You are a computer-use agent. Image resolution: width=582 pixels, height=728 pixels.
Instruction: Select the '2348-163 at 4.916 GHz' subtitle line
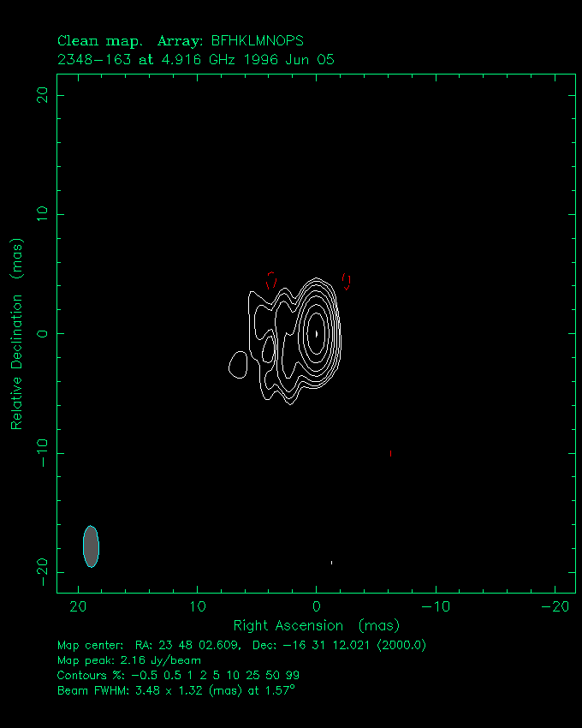tap(195, 60)
